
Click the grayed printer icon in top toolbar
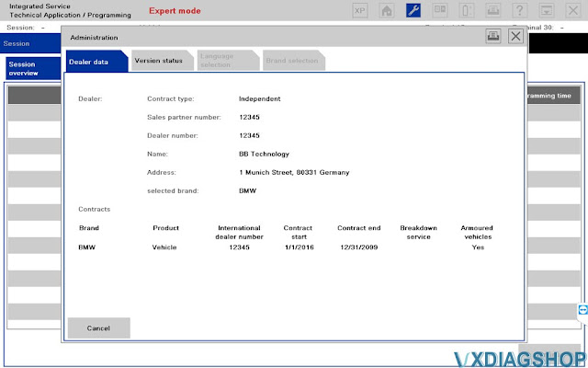[493, 10]
